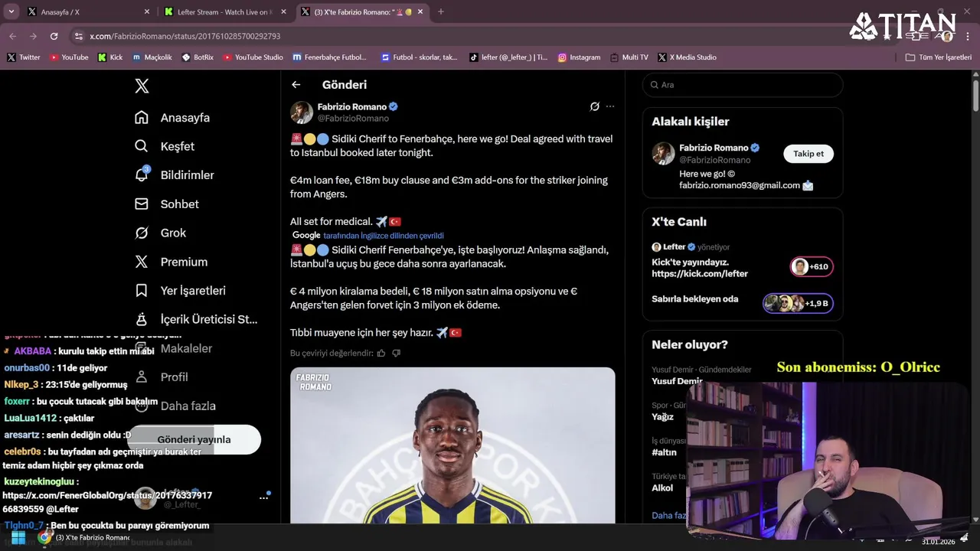Open 'Sabırla bekleyen oda' live room
The width and height of the screenshot is (980, 551).
tap(695, 298)
